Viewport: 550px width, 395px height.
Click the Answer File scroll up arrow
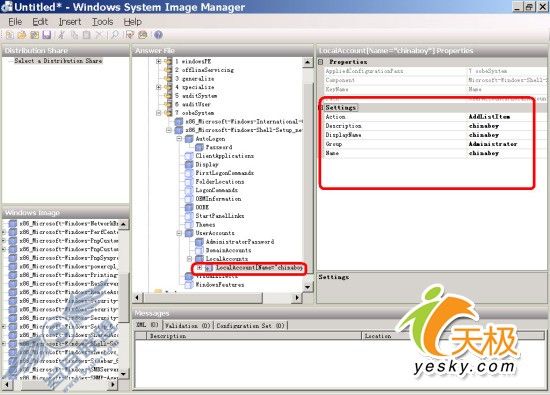point(308,62)
